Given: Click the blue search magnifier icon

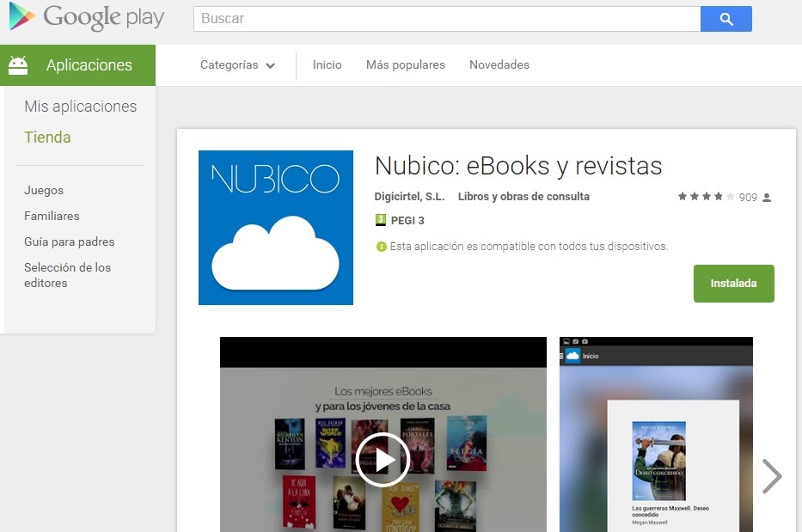Looking at the screenshot, I should [725, 17].
